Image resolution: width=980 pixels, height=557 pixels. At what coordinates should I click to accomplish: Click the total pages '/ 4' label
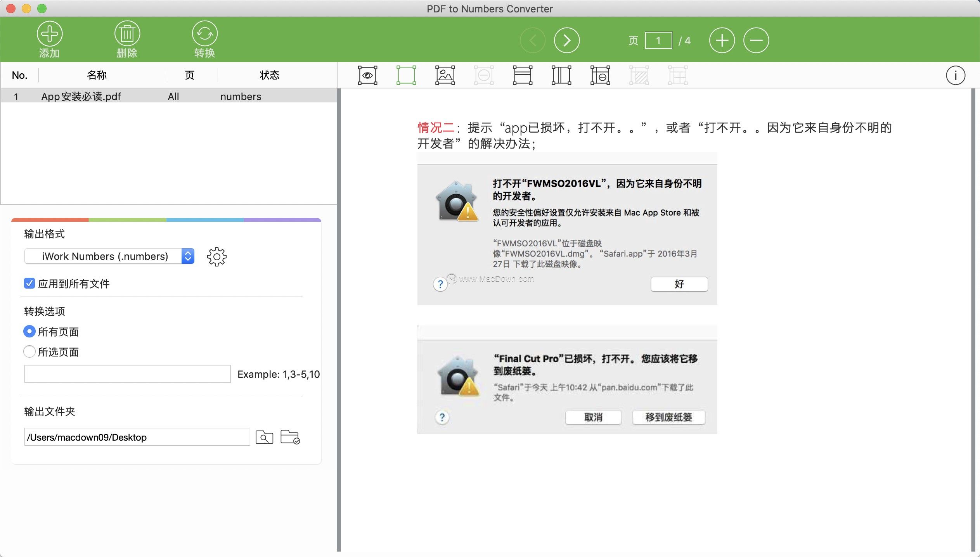(684, 40)
